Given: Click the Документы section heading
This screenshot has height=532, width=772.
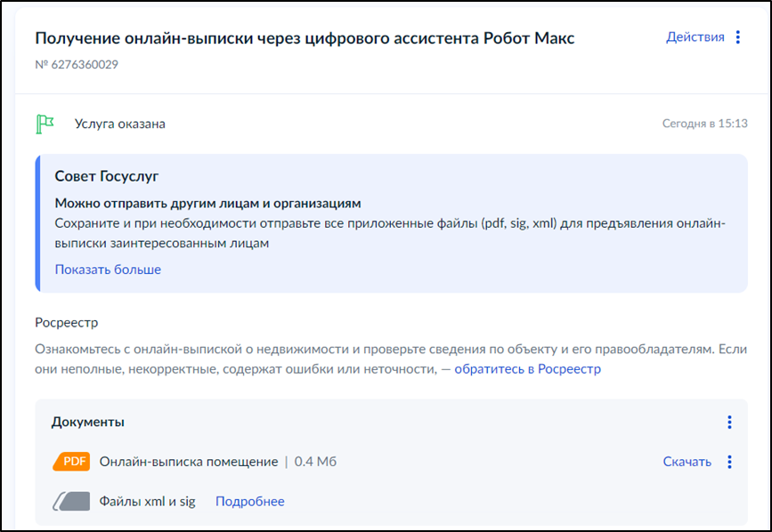Looking at the screenshot, I should point(88,422).
